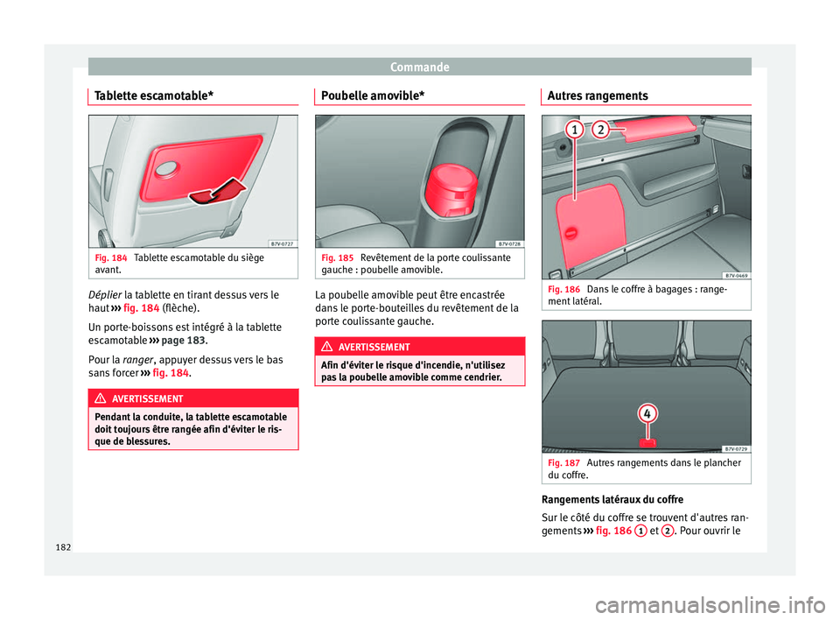Select the 'Poubelle amovible*' heading
Viewport: 840px width, 620px height.
tap(373, 96)
